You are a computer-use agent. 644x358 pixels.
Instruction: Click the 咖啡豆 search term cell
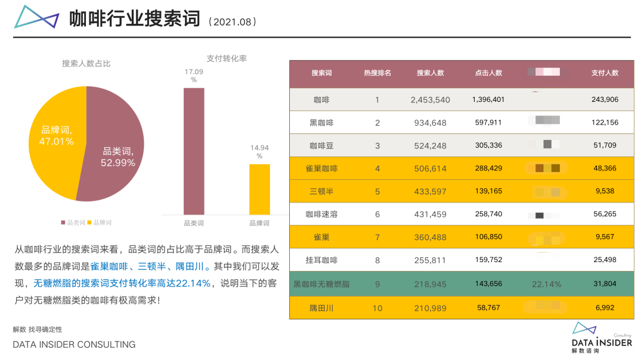(321, 145)
